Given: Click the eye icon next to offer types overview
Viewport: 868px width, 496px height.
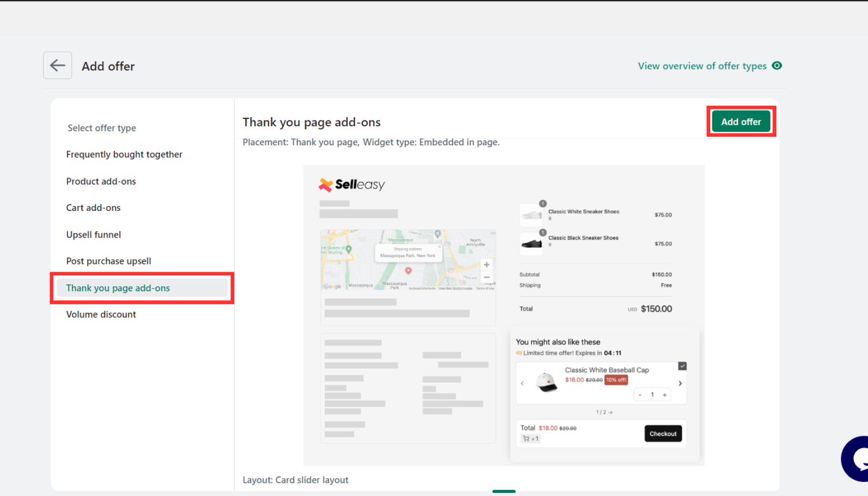Looking at the screenshot, I should pyautogui.click(x=778, y=66).
